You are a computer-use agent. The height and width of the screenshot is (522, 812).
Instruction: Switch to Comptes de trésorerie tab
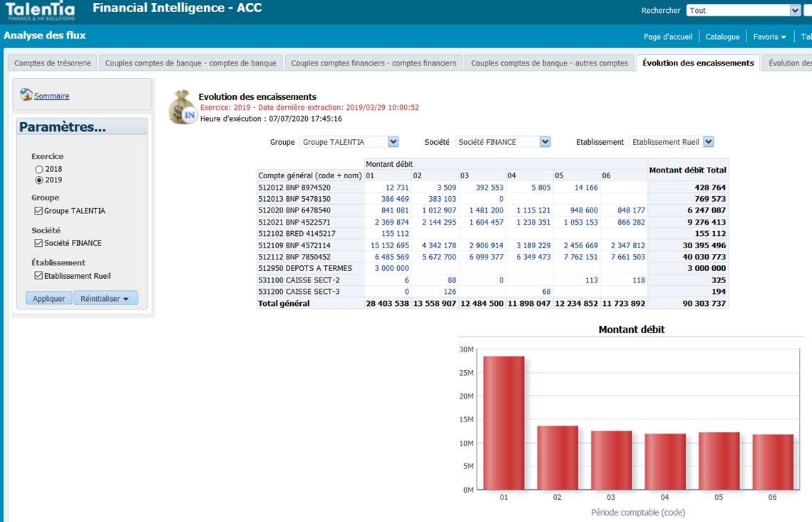pos(52,63)
